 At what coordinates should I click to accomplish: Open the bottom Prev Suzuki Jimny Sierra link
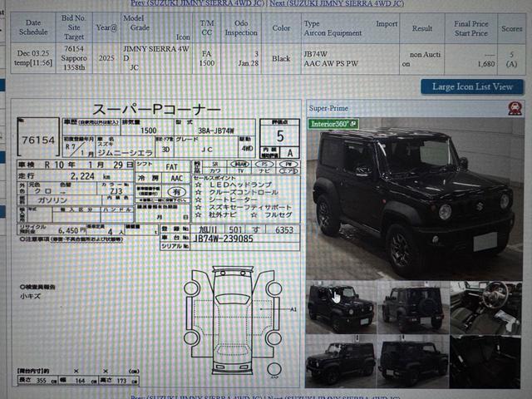click(197, 397)
